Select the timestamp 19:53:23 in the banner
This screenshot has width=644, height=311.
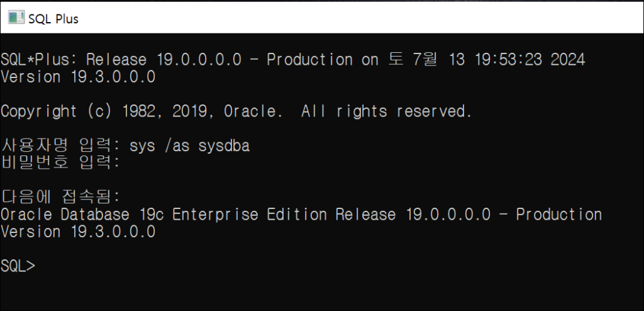508,60
